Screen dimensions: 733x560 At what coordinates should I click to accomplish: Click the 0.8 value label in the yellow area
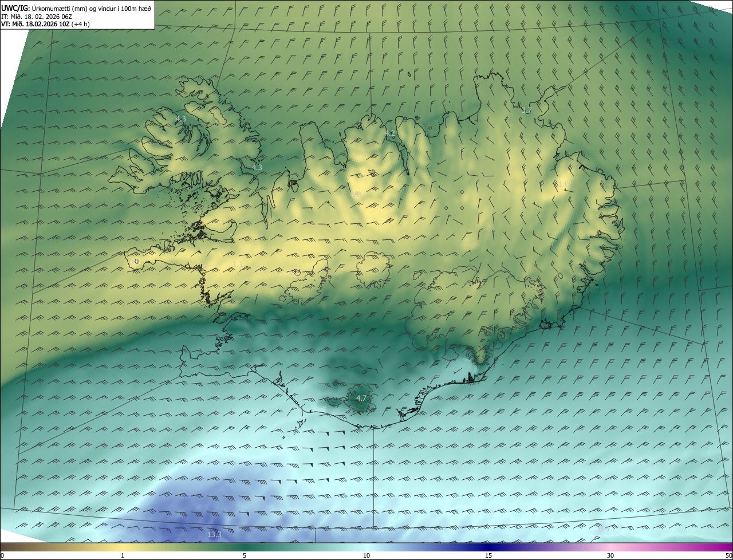point(356,195)
